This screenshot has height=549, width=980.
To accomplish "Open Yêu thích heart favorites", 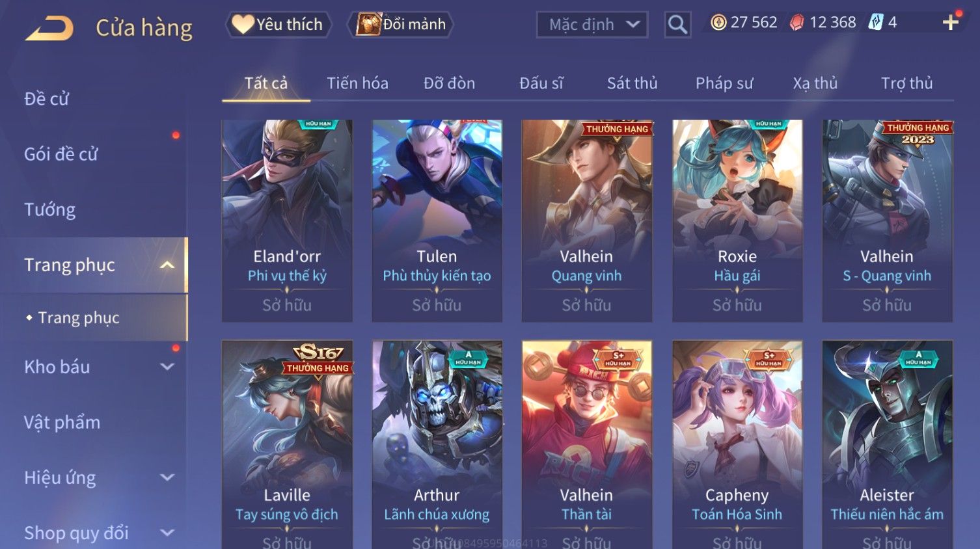I will click(279, 25).
